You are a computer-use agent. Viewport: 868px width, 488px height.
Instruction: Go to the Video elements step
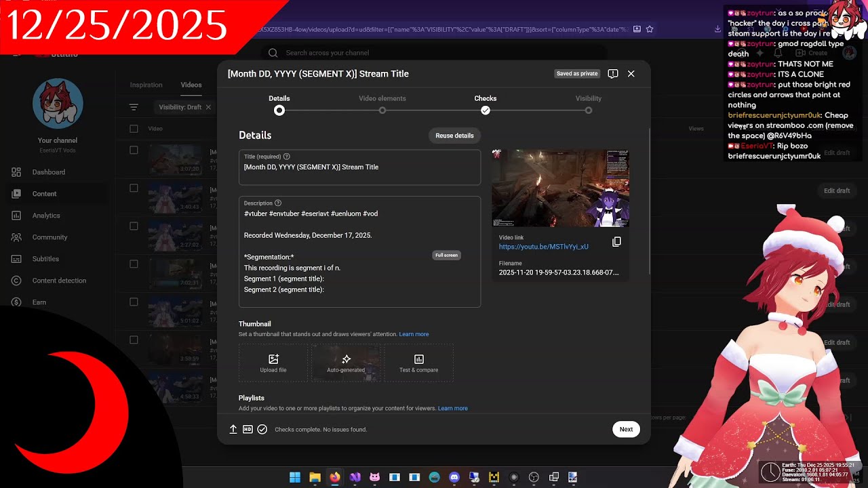tap(382, 104)
